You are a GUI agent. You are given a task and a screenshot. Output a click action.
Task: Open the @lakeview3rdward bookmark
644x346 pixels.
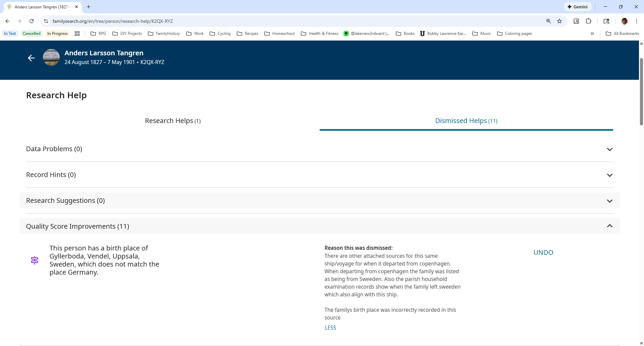pyautogui.click(x=367, y=34)
